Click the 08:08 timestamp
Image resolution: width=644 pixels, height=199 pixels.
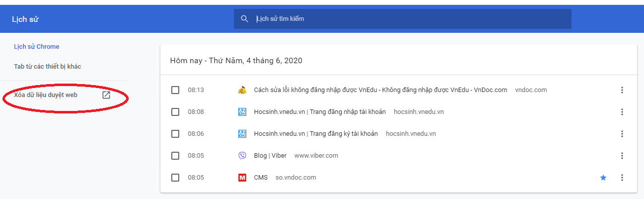[196, 112]
